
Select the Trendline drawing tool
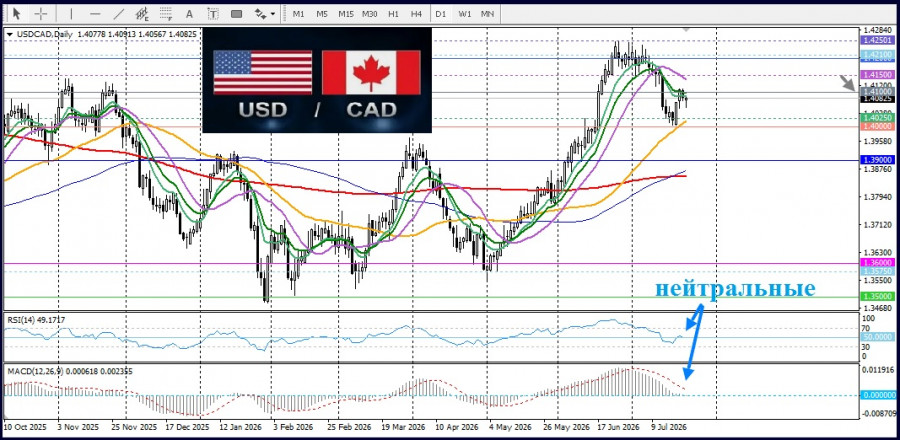coord(119,13)
